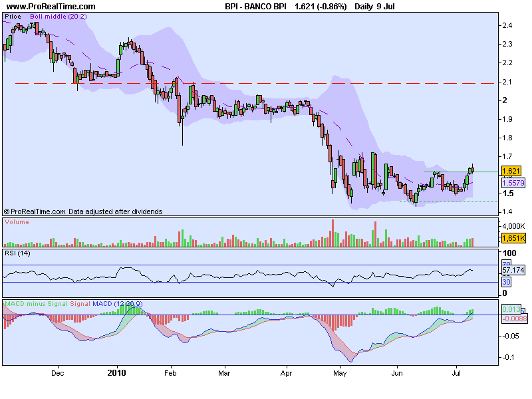The height and width of the screenshot is (399, 532).
Task: Click the green dotted support line near 1.45
Action: [448, 202]
